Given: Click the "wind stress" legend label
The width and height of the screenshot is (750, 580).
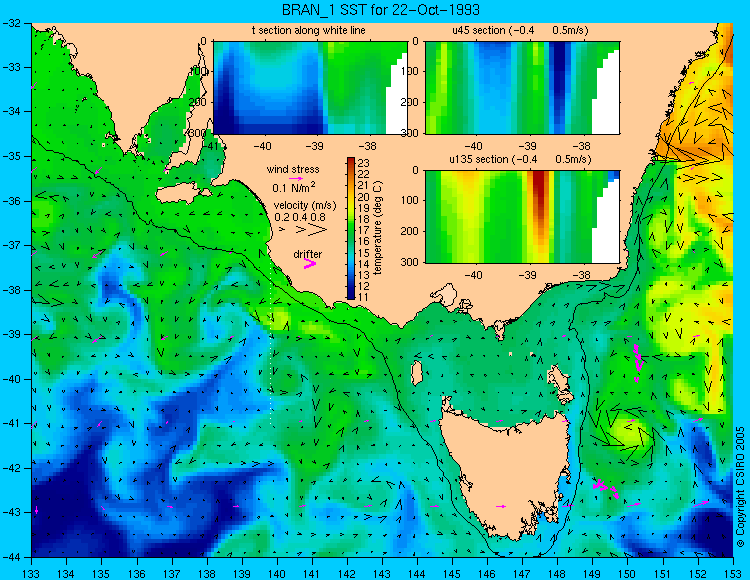Looking at the screenshot, I should [x=293, y=169].
